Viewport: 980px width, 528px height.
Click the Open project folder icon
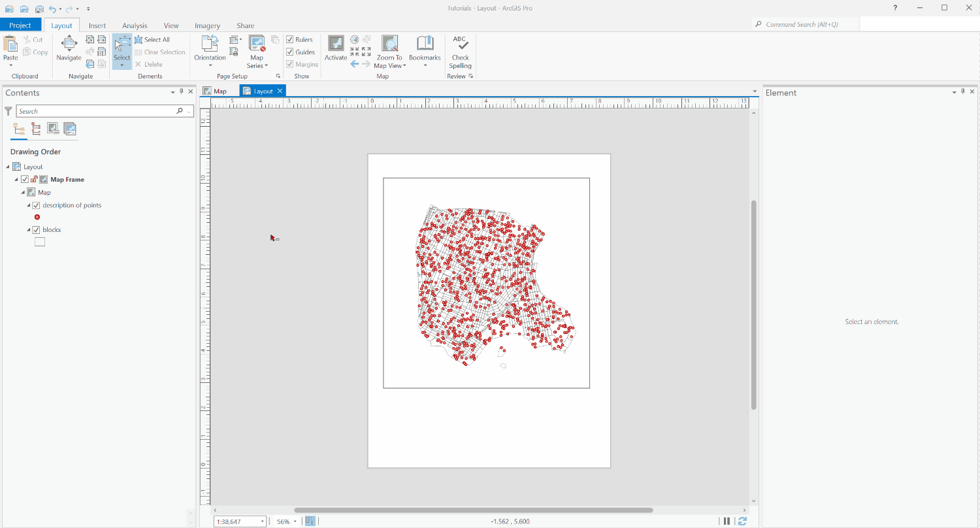[x=24, y=8]
